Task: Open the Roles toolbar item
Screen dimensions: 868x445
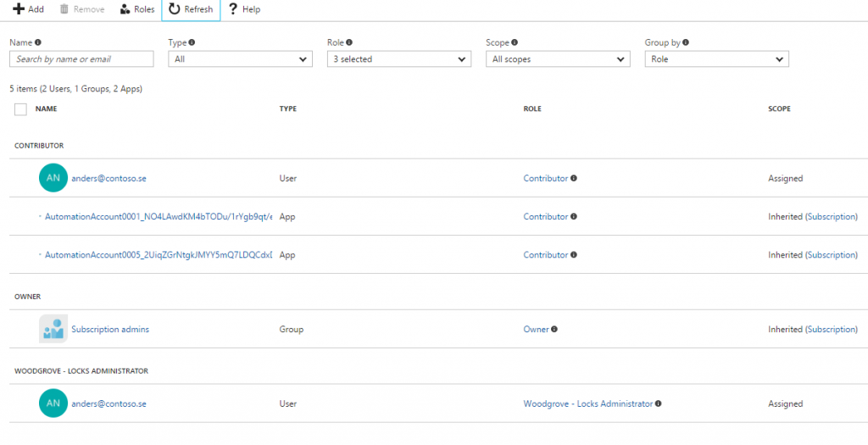Action: pos(137,9)
